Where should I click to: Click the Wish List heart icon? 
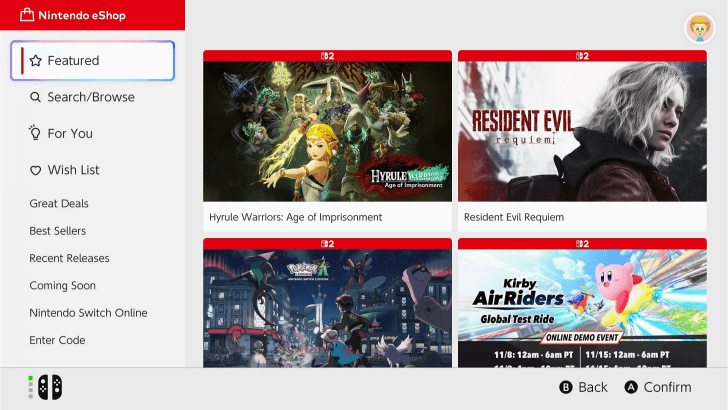(x=35, y=170)
